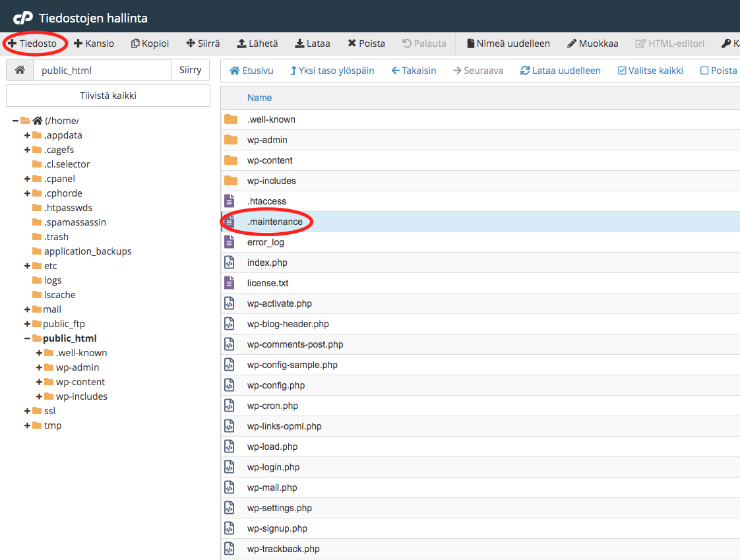This screenshot has width=740, height=560.
Task: Open the Muokkaa editor
Action: click(x=592, y=44)
